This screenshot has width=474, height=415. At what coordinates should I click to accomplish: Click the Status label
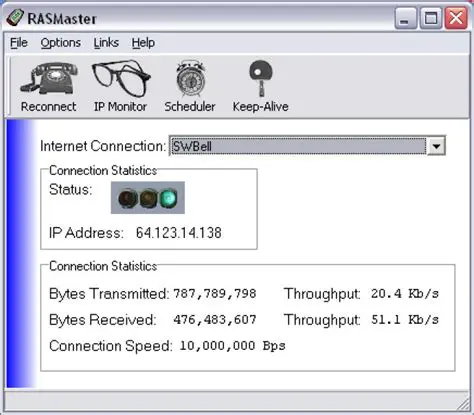click(70, 190)
